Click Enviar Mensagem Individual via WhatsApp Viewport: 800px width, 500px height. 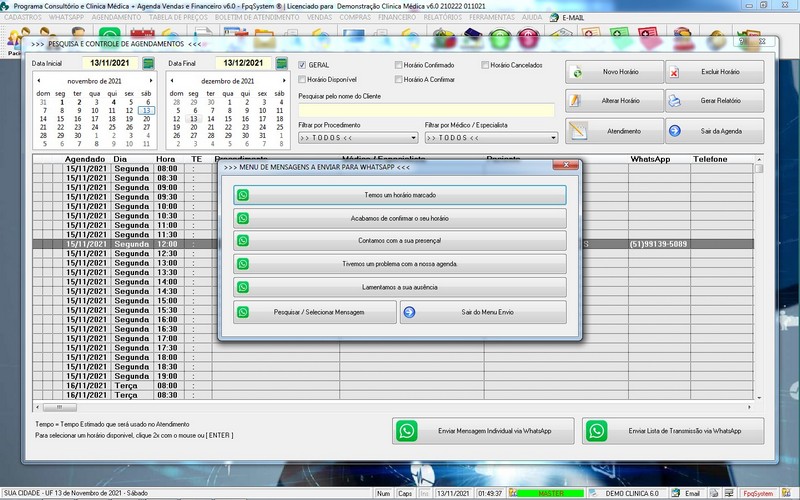point(483,431)
